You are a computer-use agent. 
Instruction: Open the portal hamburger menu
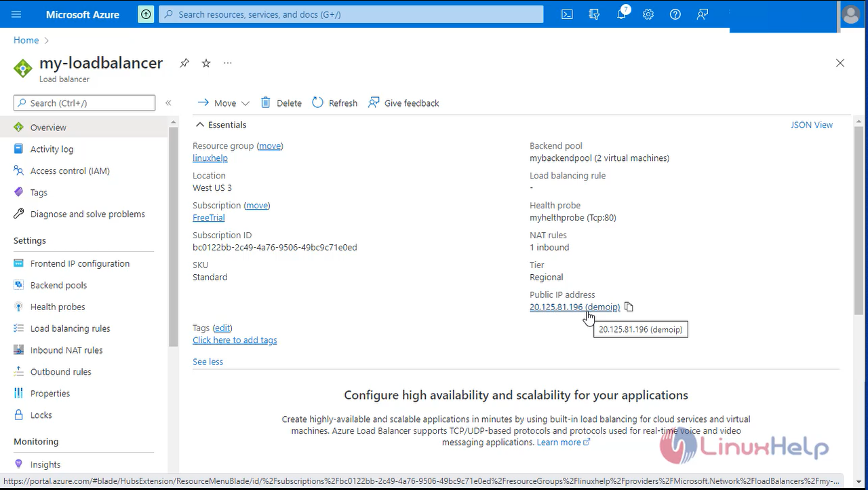pos(16,14)
